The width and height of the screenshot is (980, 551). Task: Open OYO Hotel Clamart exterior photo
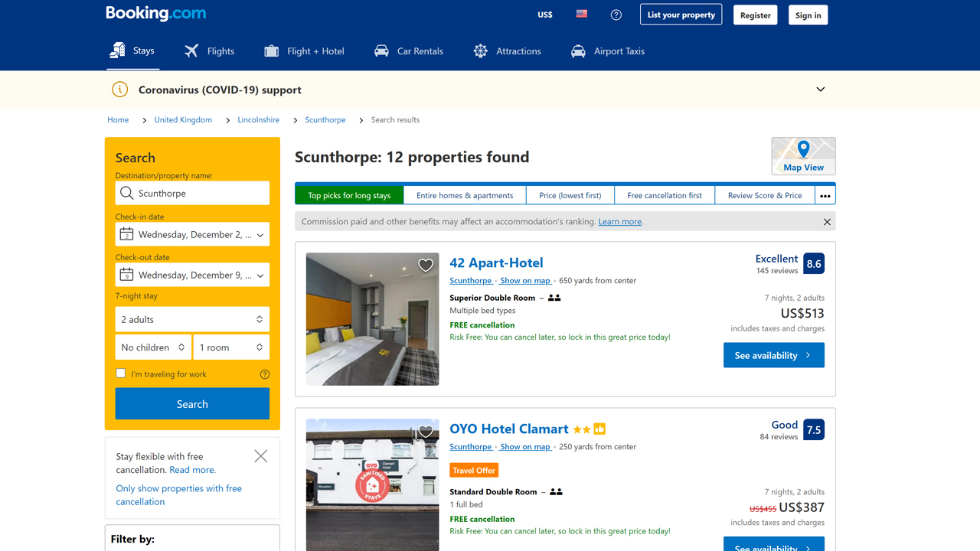[x=373, y=485]
